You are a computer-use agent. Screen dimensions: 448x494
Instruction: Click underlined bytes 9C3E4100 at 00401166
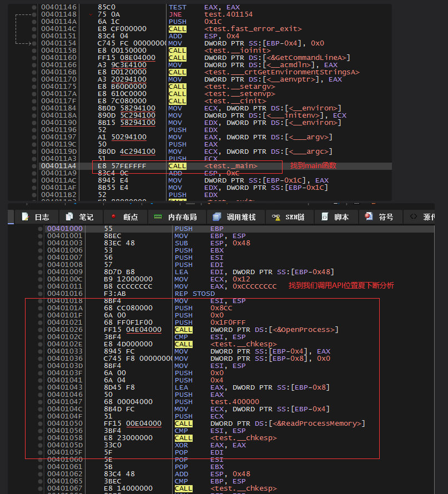click(x=129, y=65)
